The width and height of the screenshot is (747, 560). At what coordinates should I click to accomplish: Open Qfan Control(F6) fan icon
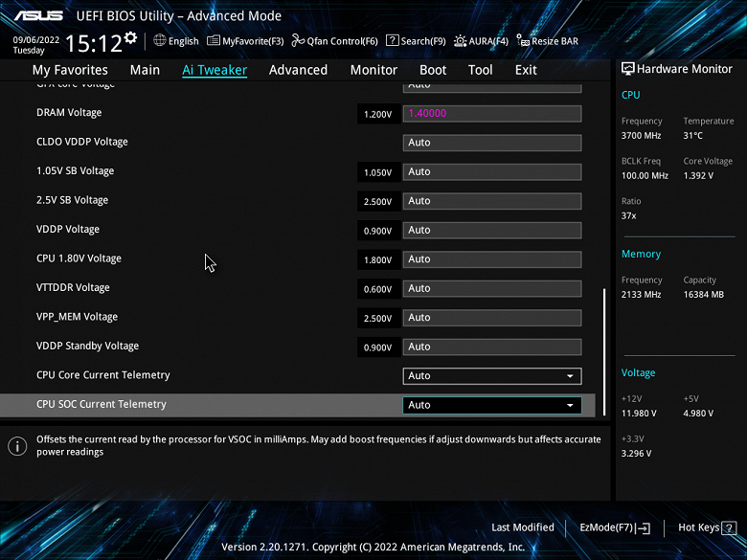pyautogui.click(x=298, y=41)
